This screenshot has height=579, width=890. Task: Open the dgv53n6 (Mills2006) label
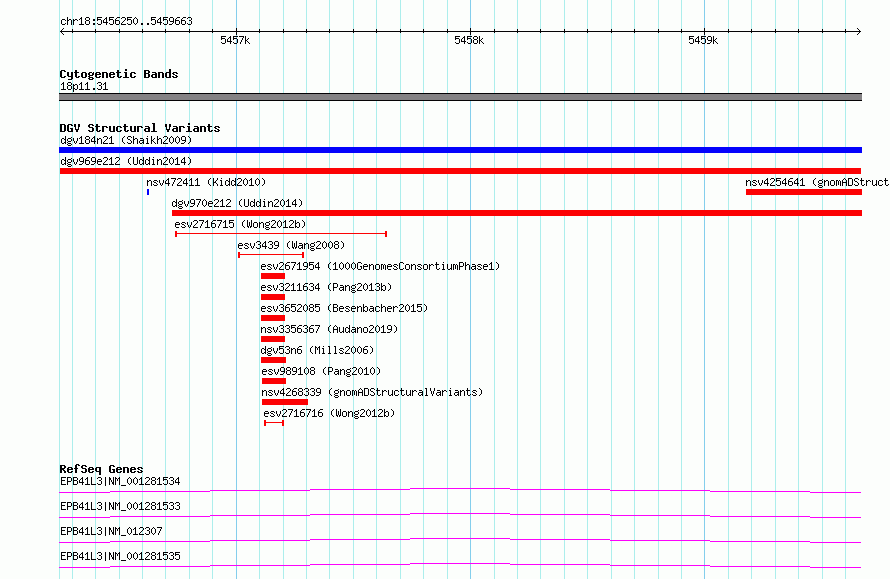317,350
